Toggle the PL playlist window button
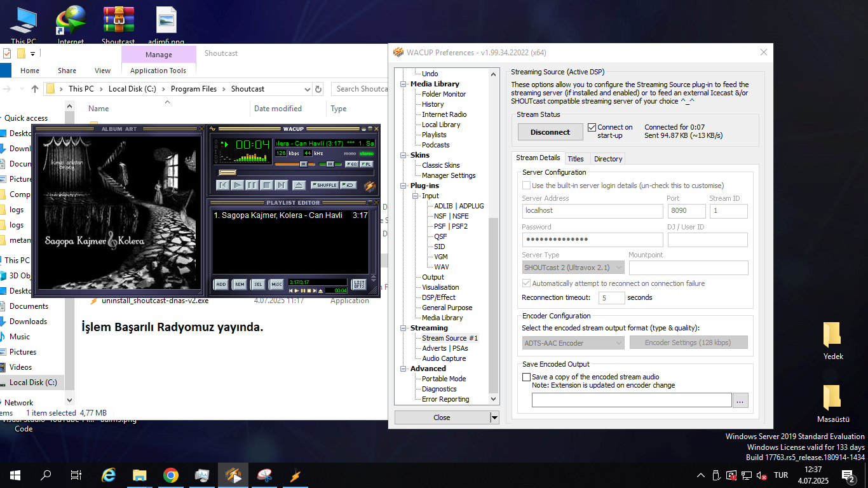Viewport: 868px width, 488px height. 367,164
